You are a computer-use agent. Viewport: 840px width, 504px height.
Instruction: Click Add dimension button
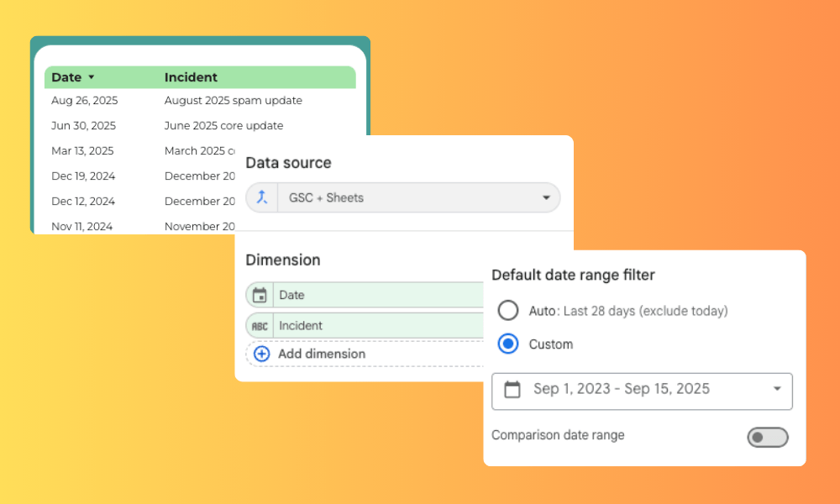click(321, 354)
